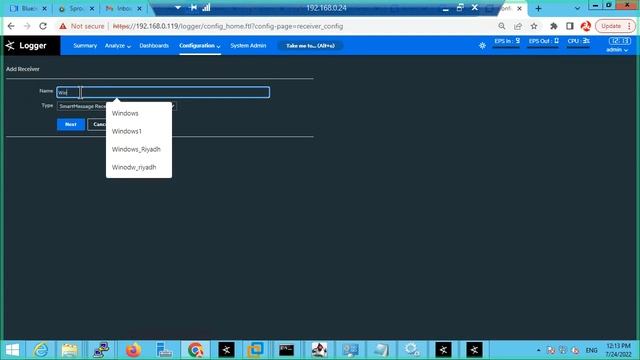Click the share page icon
The image size is (640, 360).
[x=518, y=26]
